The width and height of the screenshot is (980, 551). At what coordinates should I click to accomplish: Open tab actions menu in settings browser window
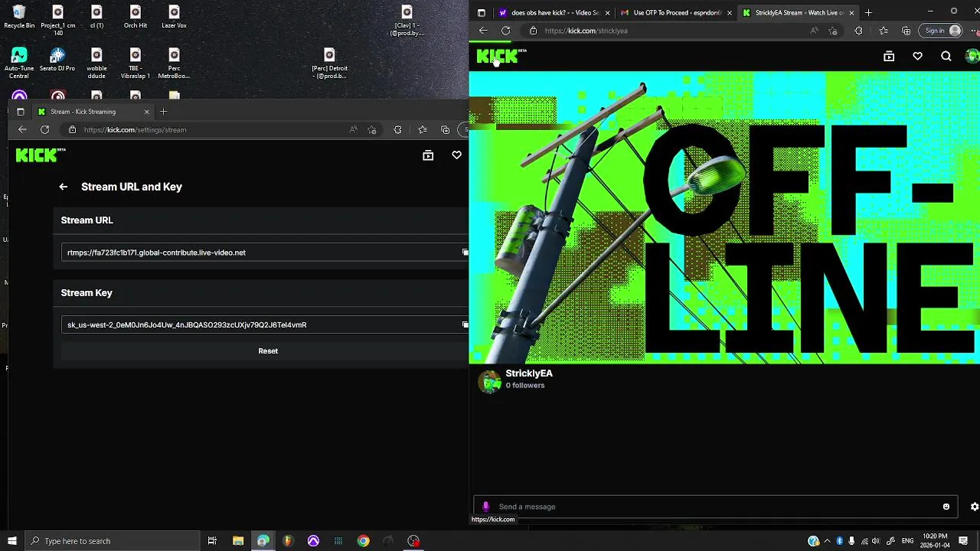tap(20, 112)
